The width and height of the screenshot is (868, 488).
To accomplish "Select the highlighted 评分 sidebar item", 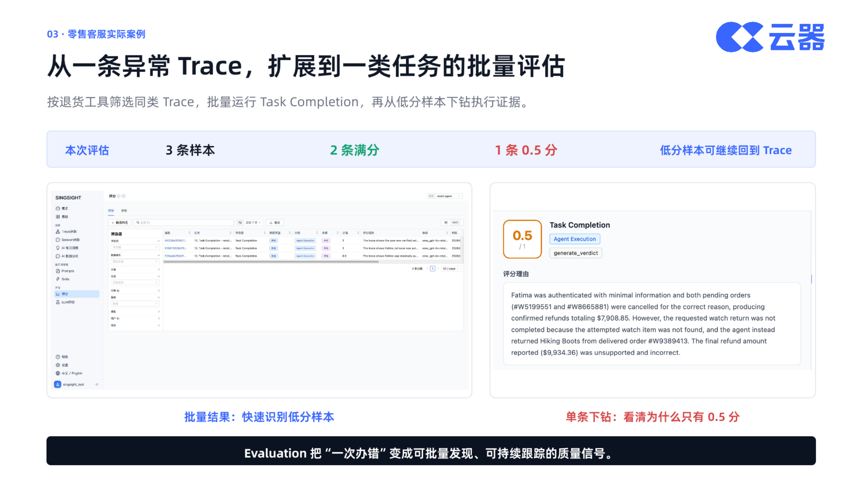I will click(x=77, y=294).
